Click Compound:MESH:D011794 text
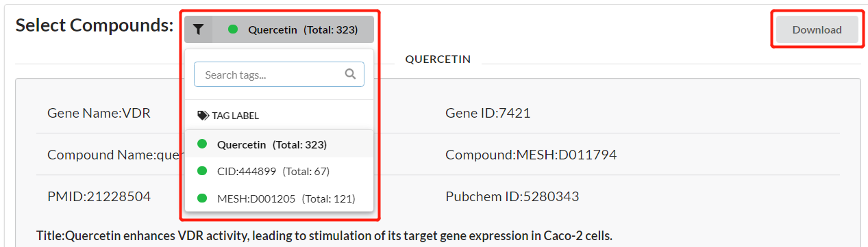 click(x=531, y=155)
